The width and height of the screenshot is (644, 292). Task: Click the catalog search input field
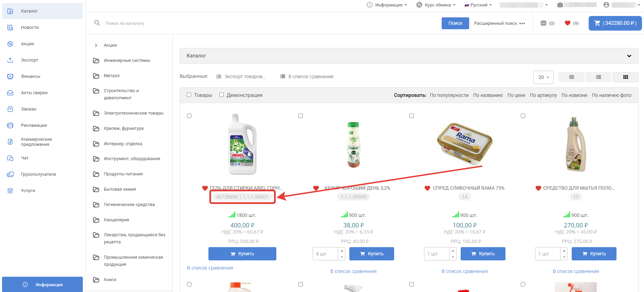tap(238, 23)
